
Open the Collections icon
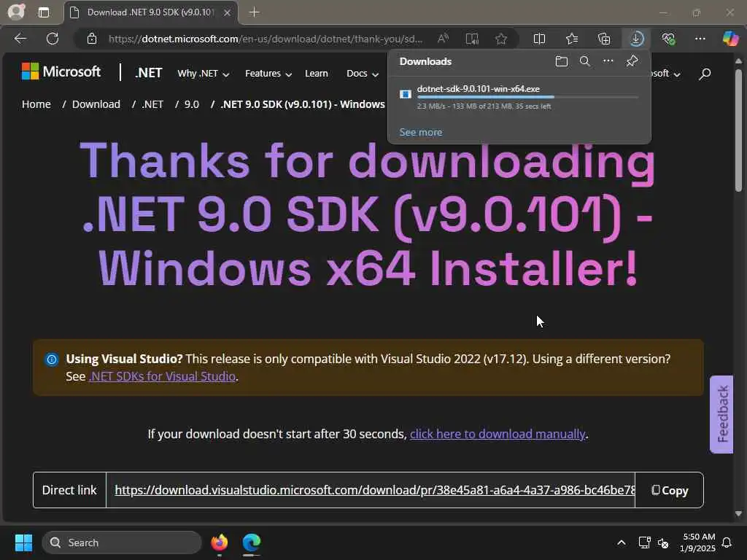604,39
